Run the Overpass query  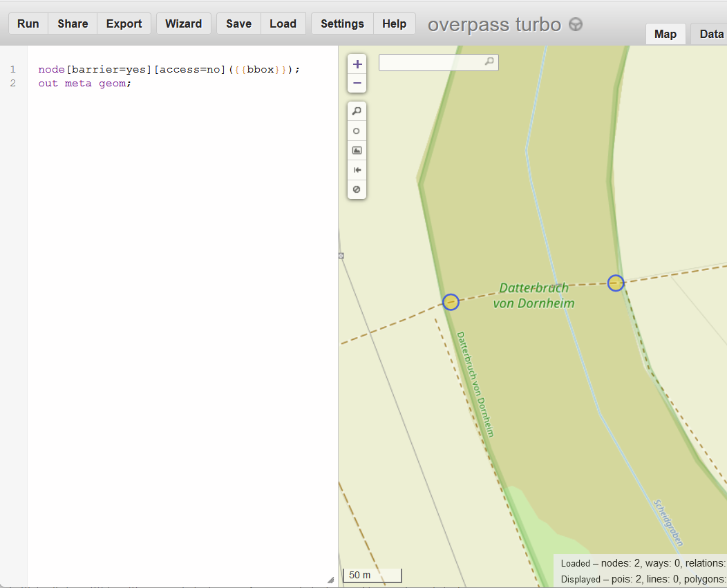(x=28, y=23)
